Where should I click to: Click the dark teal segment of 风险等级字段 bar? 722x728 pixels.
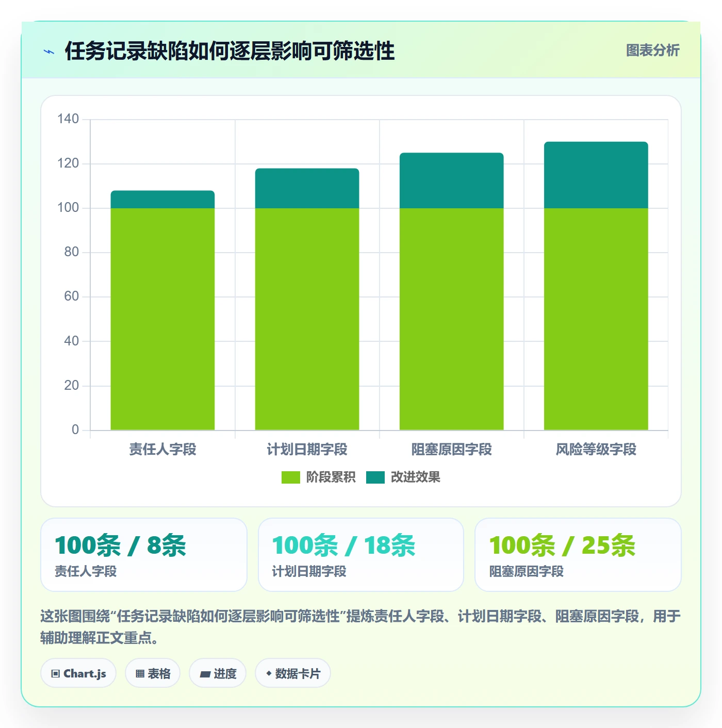596,175
